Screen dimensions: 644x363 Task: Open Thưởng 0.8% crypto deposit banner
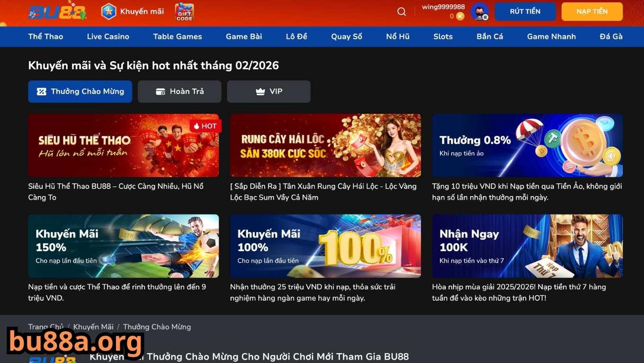tap(527, 145)
